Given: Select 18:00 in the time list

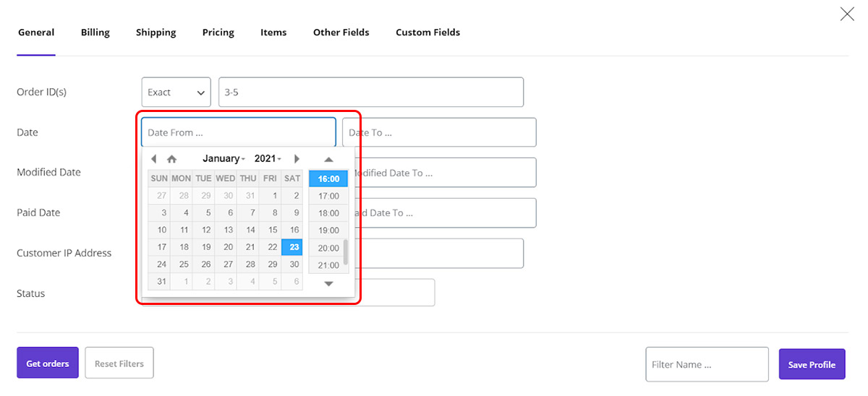Looking at the screenshot, I should coord(328,213).
